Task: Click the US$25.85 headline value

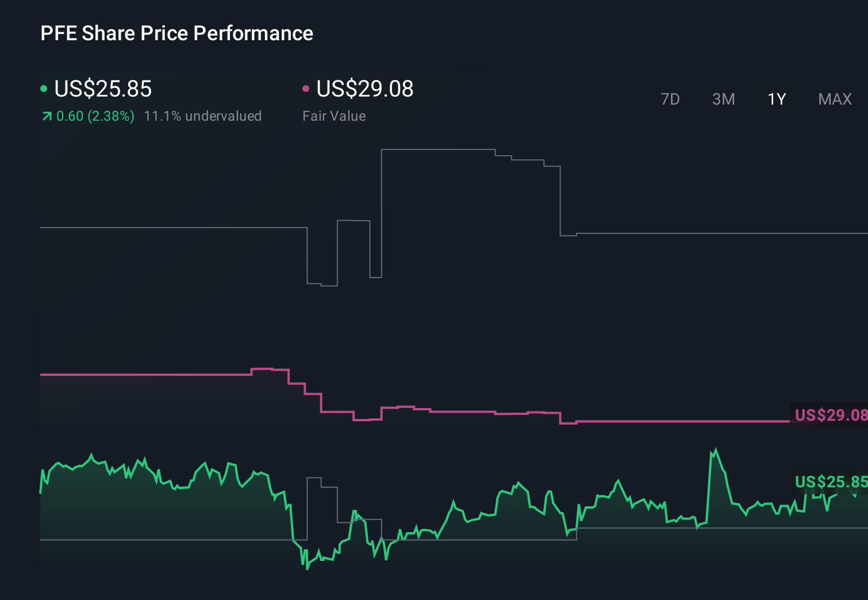Action: point(102,90)
